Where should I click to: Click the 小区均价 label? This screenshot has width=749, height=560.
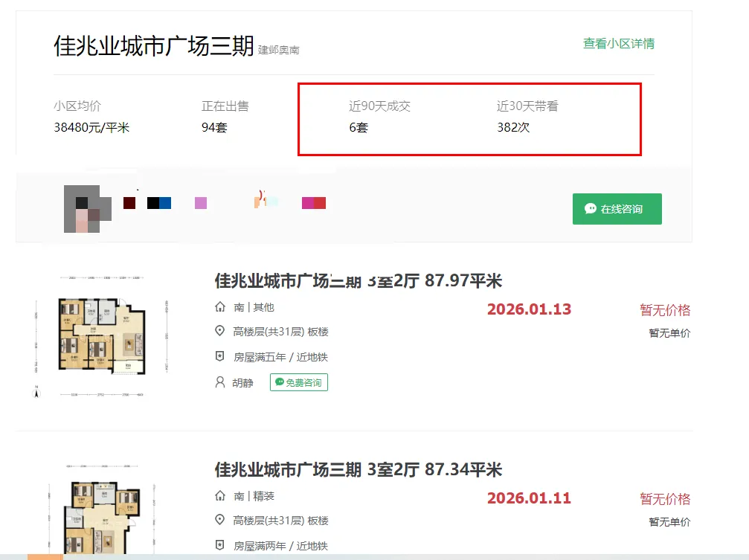coord(77,106)
